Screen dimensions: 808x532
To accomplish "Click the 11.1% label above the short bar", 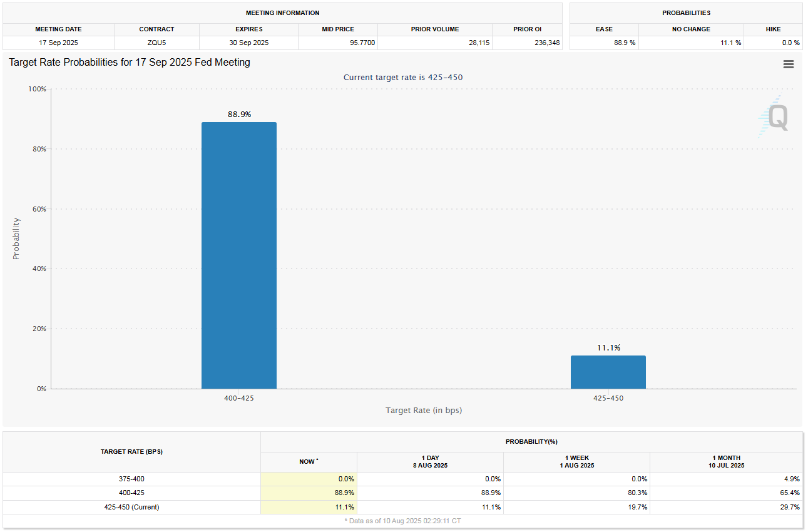I will [608, 348].
